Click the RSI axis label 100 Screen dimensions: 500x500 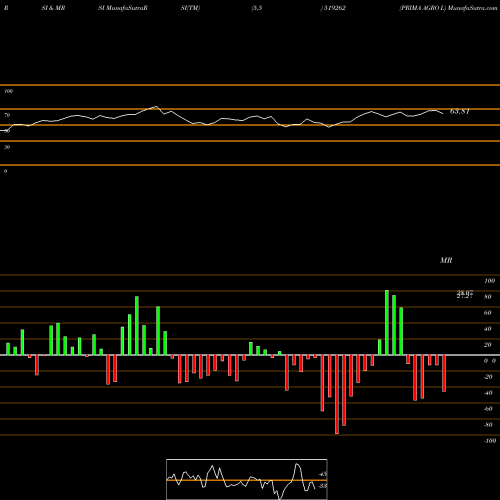[x=9, y=91]
